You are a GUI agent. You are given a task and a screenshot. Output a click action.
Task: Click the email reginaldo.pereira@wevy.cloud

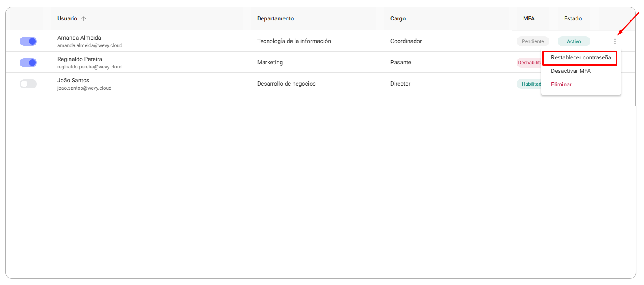click(90, 67)
